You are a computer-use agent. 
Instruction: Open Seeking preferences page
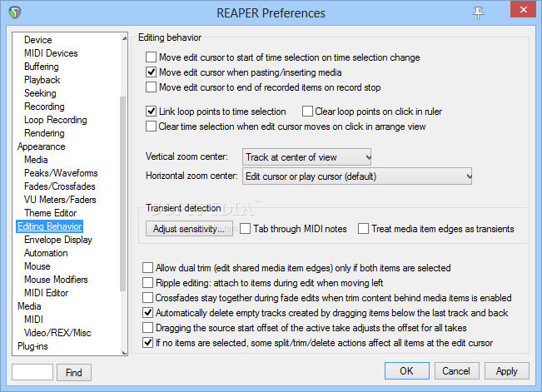click(x=40, y=93)
